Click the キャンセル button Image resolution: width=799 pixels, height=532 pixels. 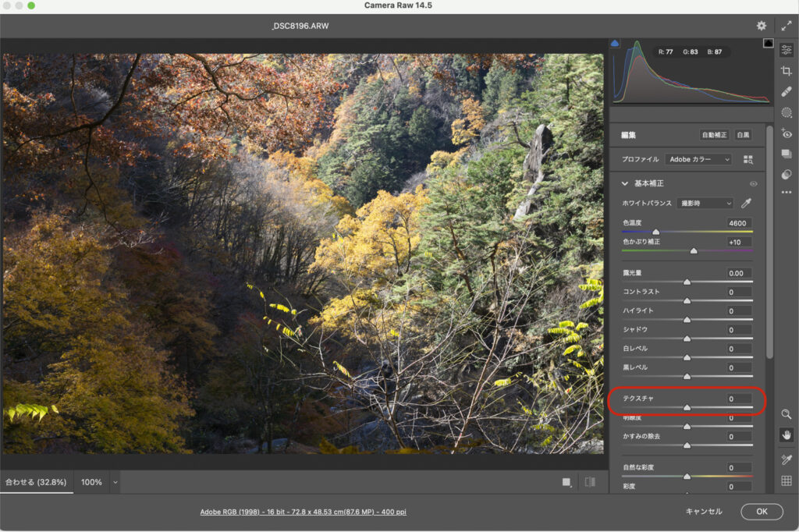tap(704, 512)
